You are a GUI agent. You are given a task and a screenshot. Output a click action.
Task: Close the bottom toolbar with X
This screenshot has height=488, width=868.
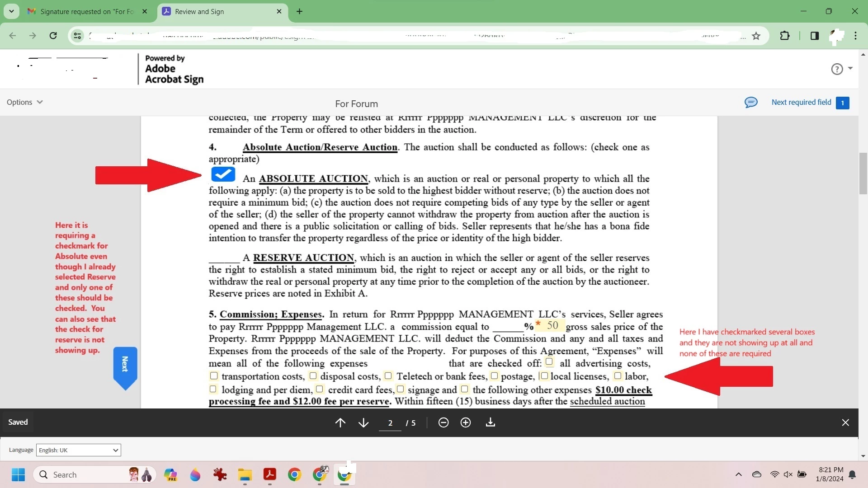(x=845, y=422)
